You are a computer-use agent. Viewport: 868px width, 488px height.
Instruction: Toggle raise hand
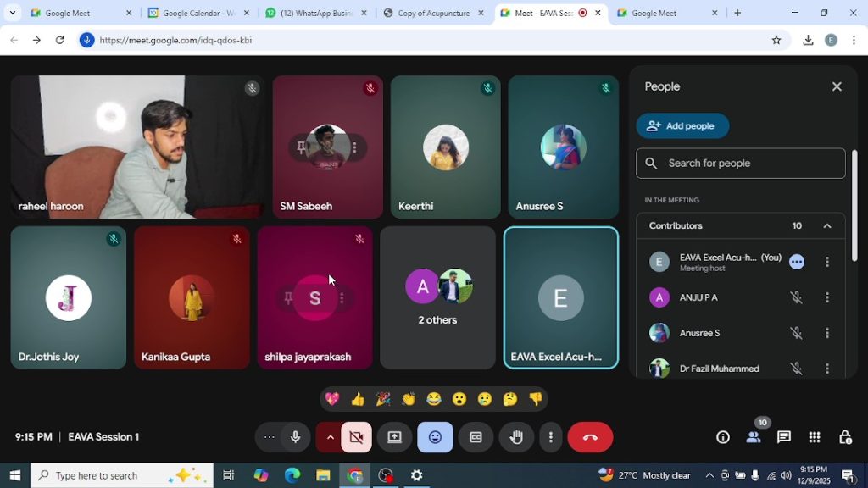pyautogui.click(x=516, y=437)
